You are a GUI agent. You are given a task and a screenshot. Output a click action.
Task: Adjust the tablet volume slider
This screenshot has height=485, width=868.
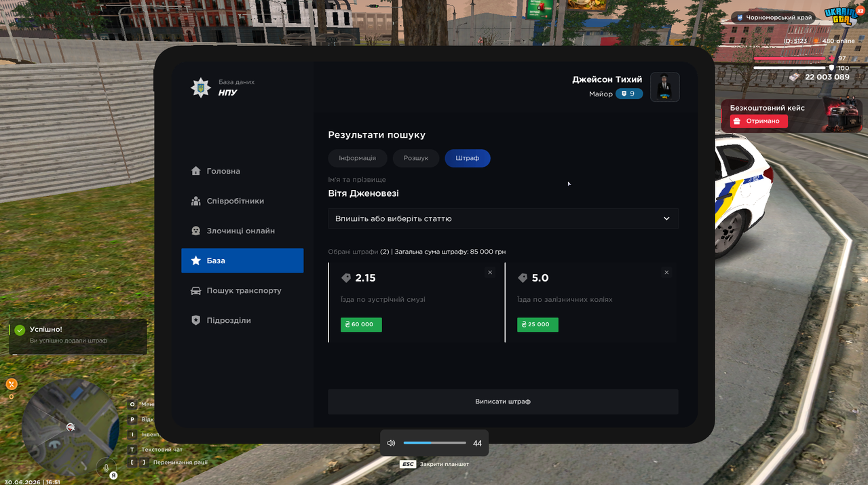(434, 443)
